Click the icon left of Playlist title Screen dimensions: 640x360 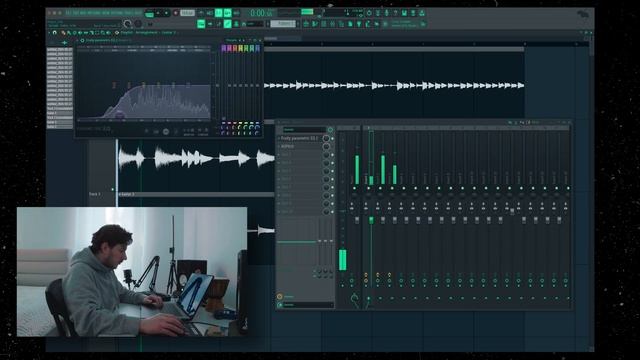pos(117,33)
